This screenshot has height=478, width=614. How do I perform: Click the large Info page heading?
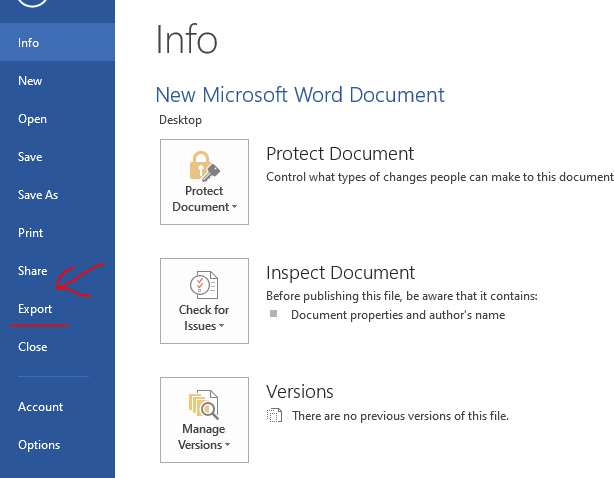click(186, 40)
